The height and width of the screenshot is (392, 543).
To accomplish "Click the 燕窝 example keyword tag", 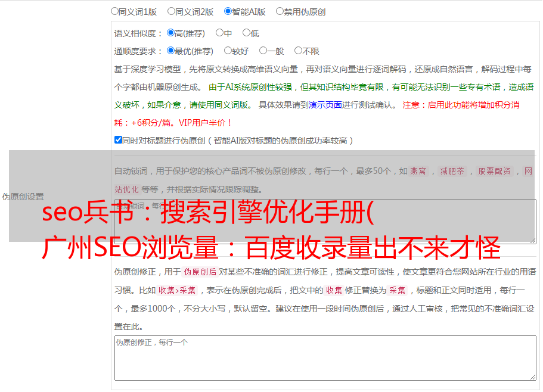I will tap(418, 171).
